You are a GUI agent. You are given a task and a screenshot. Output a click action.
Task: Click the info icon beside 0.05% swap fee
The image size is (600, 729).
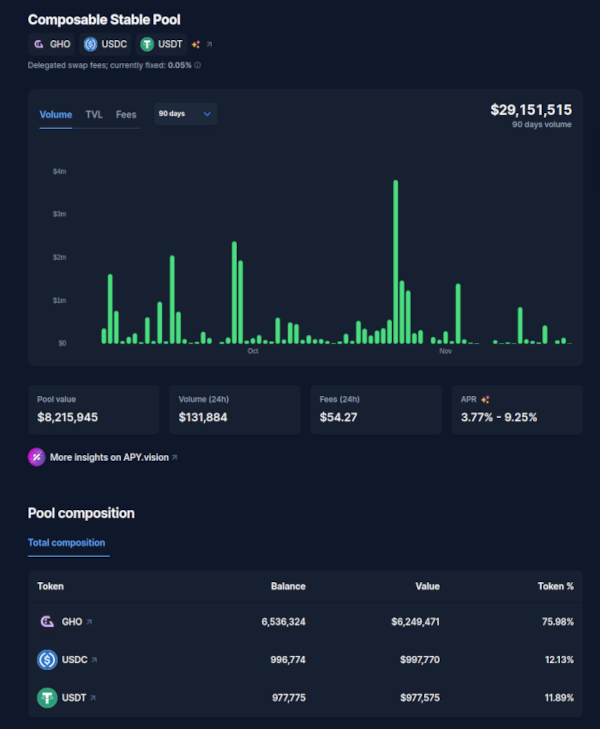tap(198, 65)
